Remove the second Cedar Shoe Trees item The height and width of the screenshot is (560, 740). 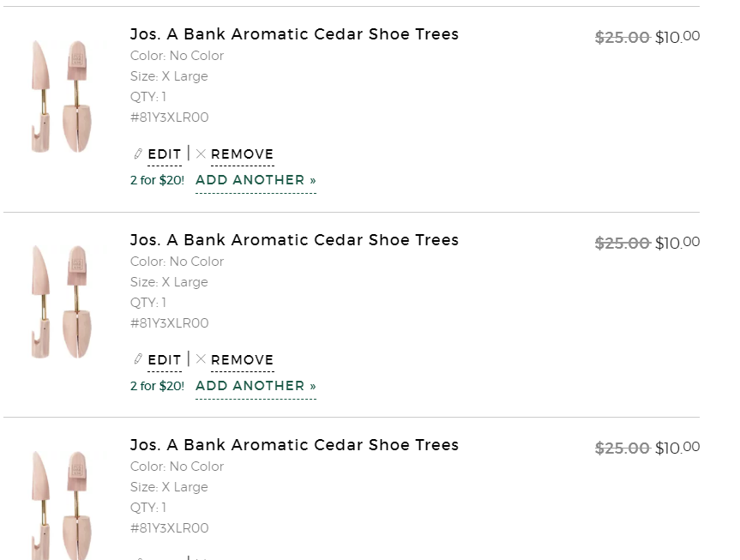coord(242,360)
